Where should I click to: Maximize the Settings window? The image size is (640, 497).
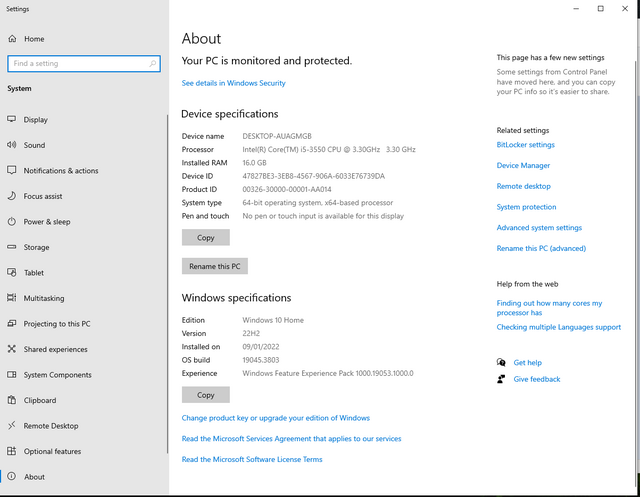600,9
